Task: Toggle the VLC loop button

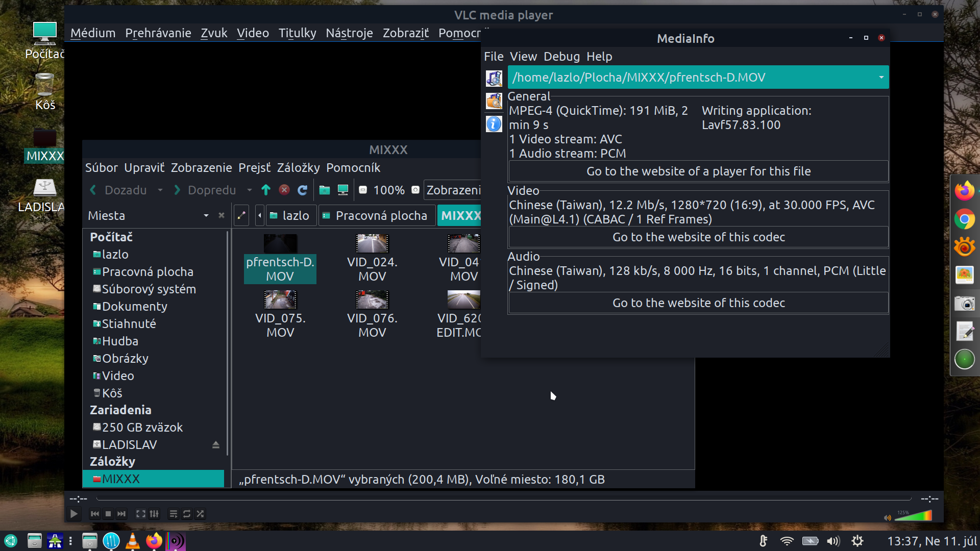Action: coord(187,514)
